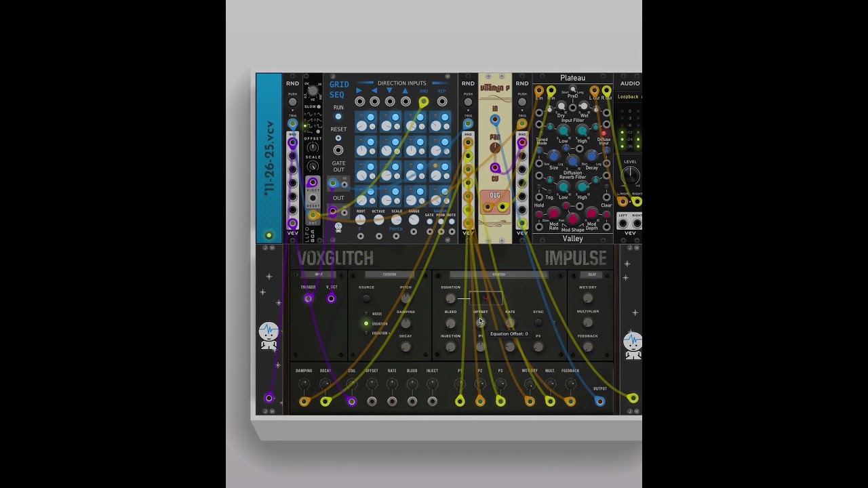The height and width of the screenshot is (488, 868).
Task: Click the Plateau Size knob
Action: coord(554,157)
